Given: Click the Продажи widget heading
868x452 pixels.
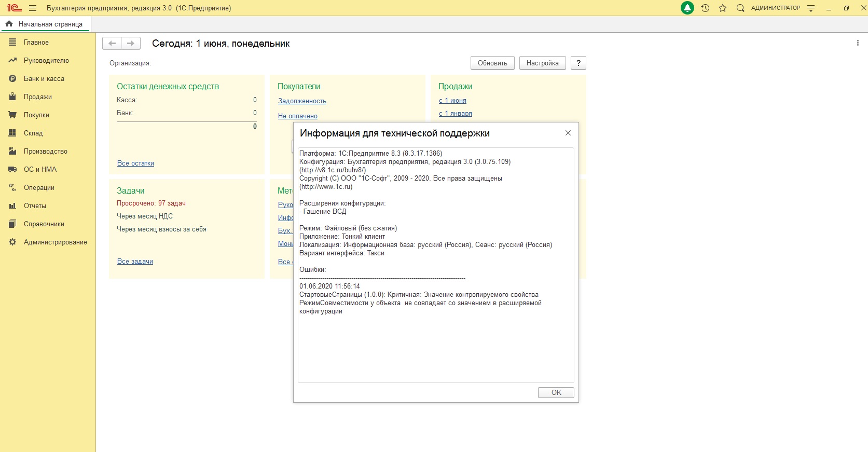Looking at the screenshot, I should [x=456, y=86].
